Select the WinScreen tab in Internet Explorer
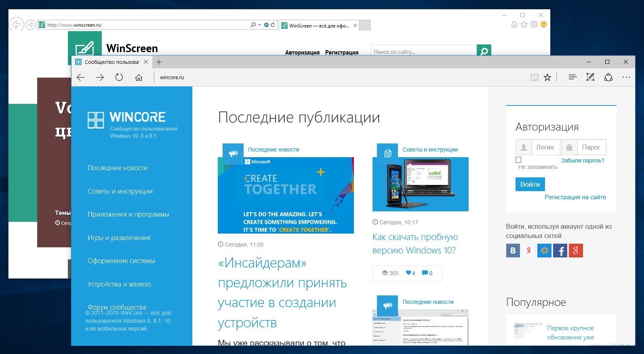This screenshot has height=354, width=644. tap(319, 25)
